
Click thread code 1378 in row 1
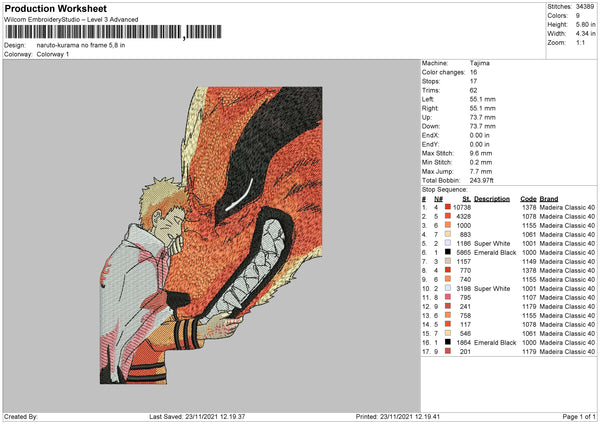pos(529,207)
